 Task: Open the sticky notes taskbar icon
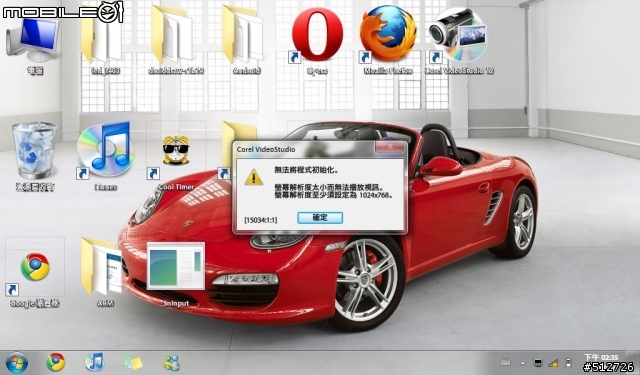coord(133,362)
